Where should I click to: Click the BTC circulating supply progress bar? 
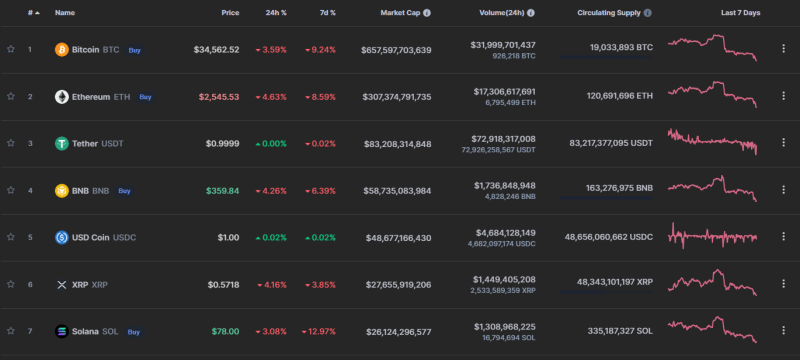606,57
